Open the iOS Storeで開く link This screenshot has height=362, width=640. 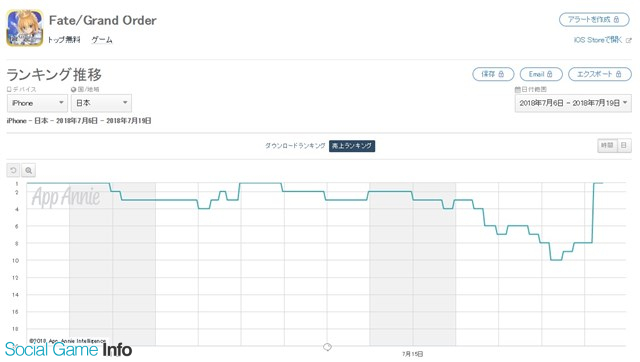tap(598, 40)
